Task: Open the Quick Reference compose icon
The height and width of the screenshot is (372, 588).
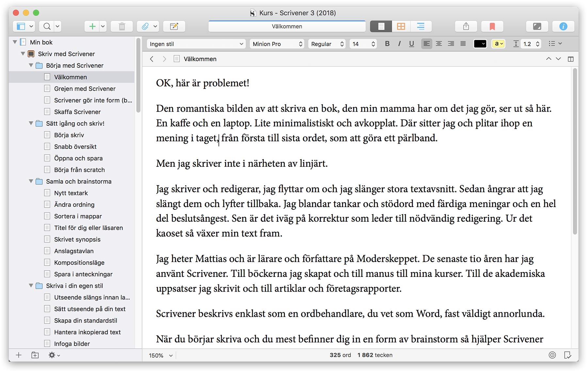Action: (174, 26)
